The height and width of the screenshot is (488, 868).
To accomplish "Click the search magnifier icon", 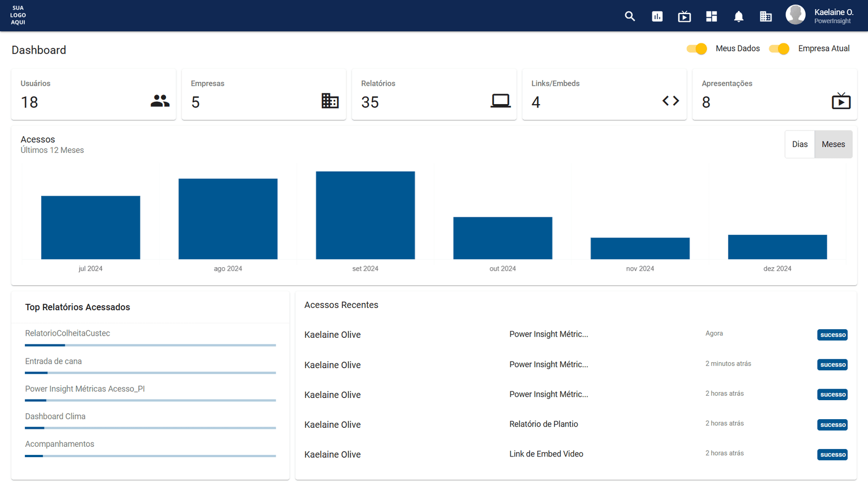I will click(630, 16).
